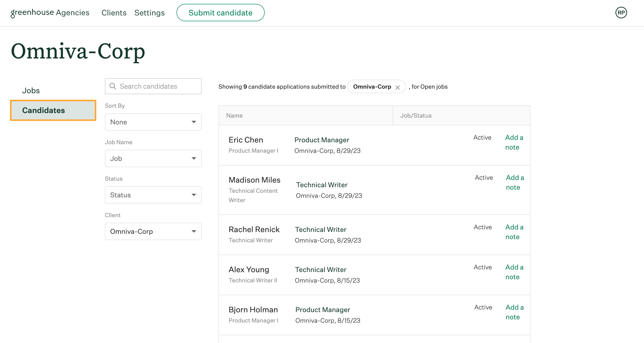Open the Clients menu item
Image resolution: width=644 pixels, height=343 pixels.
113,12
